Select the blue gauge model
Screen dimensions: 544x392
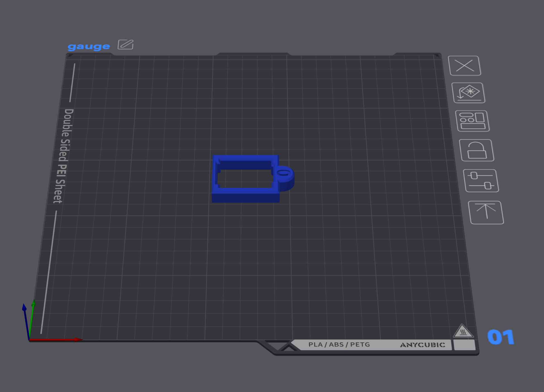(x=252, y=178)
